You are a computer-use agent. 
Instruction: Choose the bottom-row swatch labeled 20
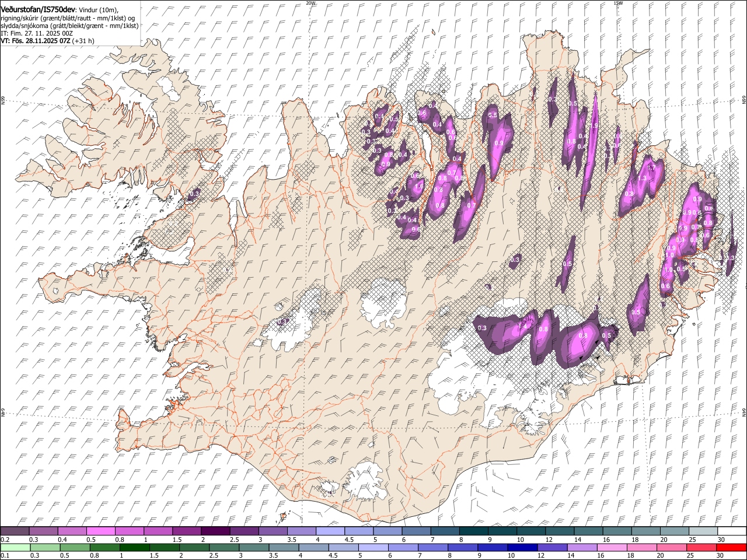click(x=671, y=548)
